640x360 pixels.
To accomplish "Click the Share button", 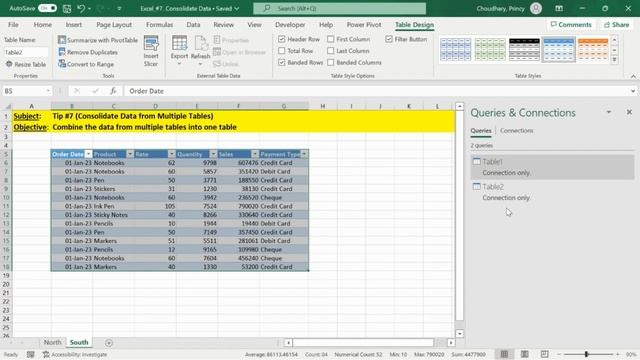I will (x=616, y=24).
